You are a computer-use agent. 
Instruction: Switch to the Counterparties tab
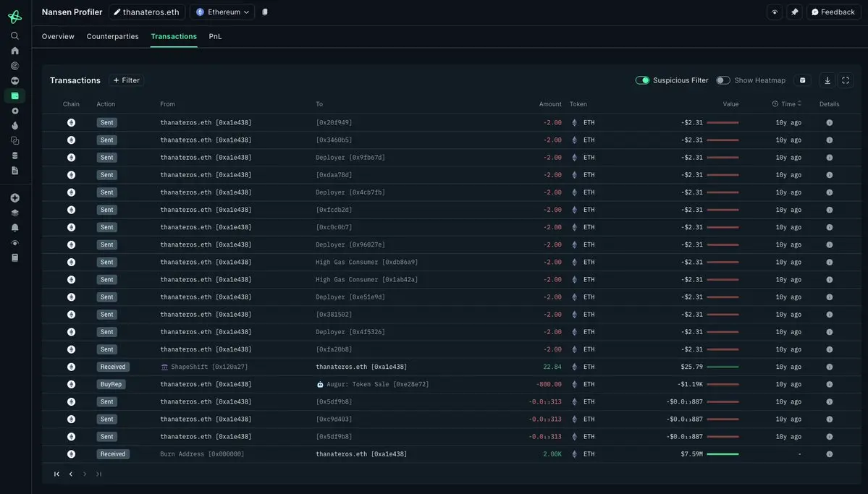(x=112, y=36)
